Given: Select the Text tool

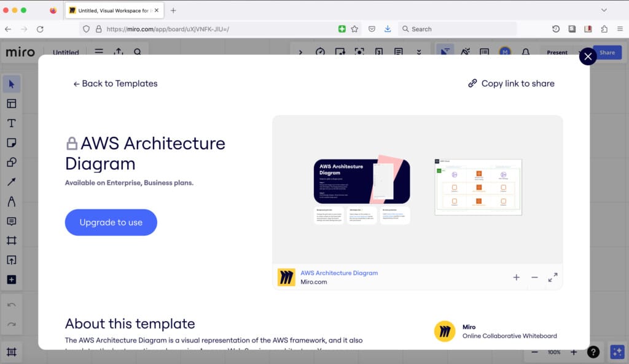Looking at the screenshot, I should pyautogui.click(x=11, y=123).
